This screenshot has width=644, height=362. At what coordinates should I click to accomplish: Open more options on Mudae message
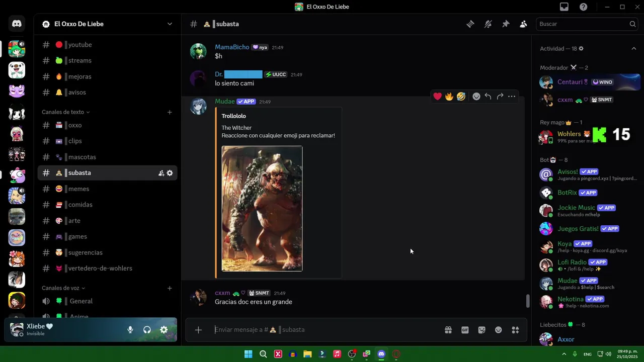coord(512,97)
